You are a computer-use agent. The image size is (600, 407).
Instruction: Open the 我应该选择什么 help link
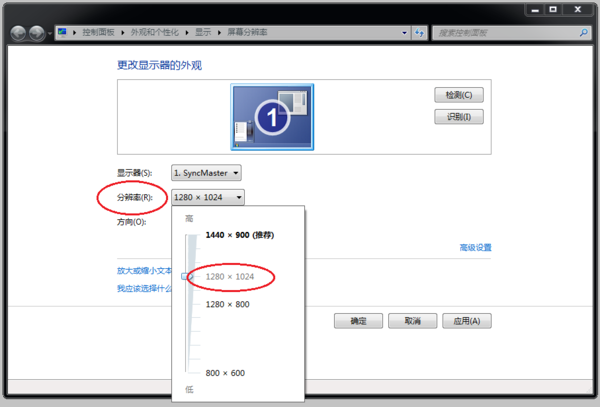coord(144,288)
